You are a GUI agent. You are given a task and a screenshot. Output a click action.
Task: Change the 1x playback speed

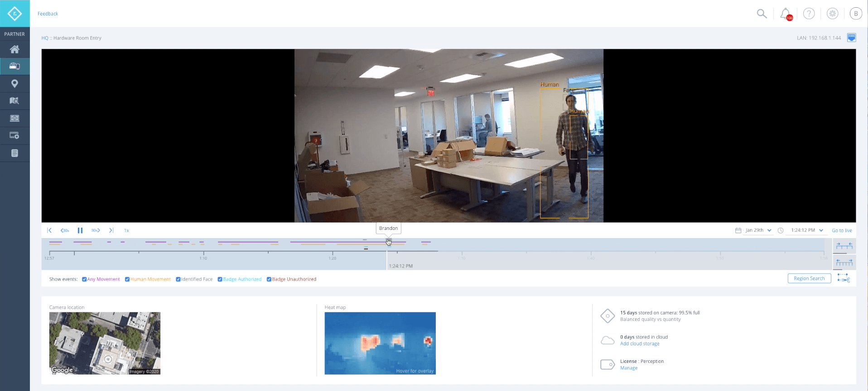click(126, 230)
